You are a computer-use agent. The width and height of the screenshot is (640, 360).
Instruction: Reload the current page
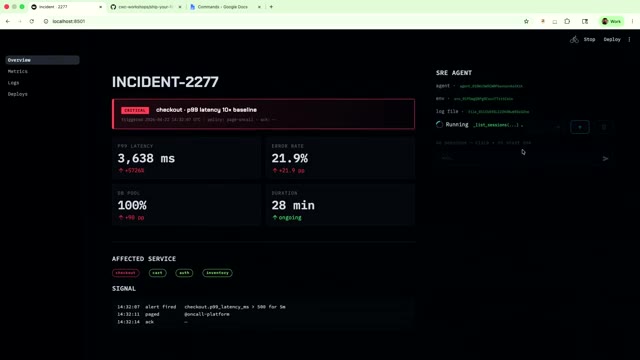[x=31, y=21]
